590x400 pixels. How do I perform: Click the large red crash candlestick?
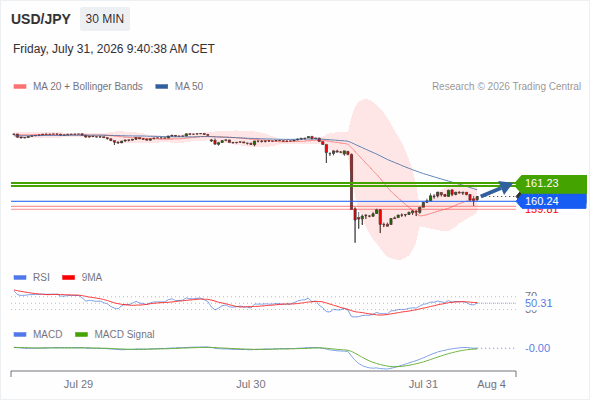coord(351,182)
